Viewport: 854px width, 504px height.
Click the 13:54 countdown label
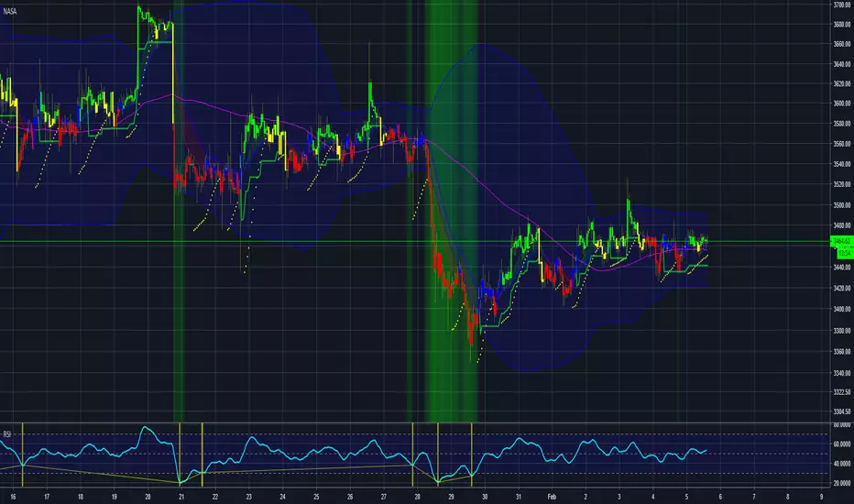click(x=845, y=252)
